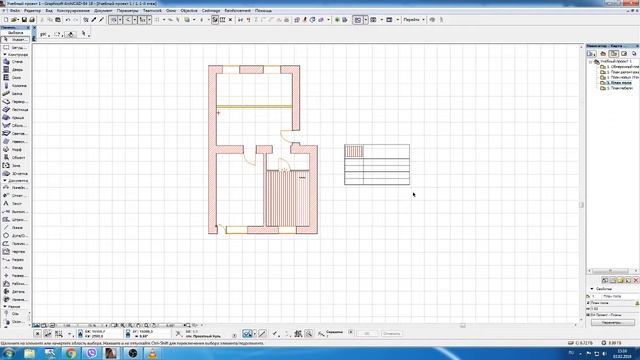Select the Polyline (Полилиния) tool
640x360 pixels.
[15, 244]
